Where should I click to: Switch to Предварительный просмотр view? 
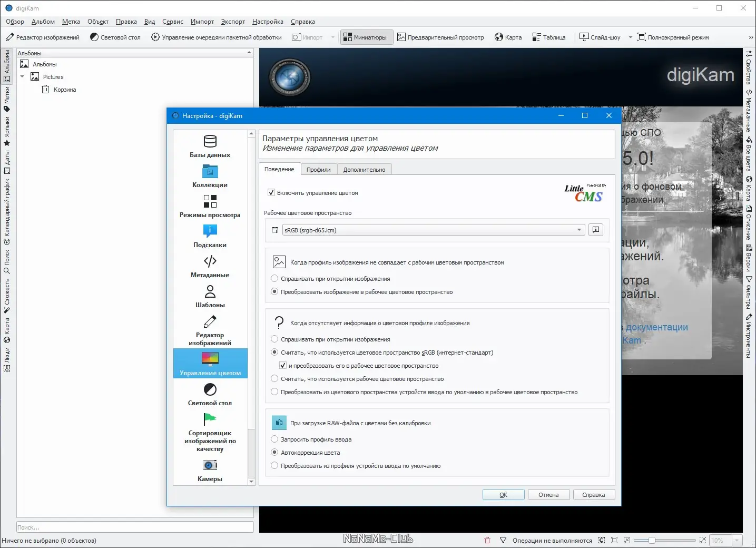point(440,37)
